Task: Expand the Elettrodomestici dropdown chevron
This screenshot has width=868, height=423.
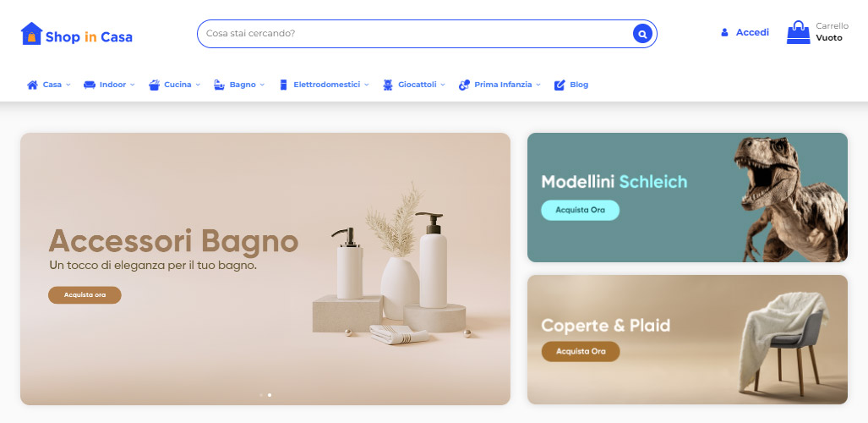Action: point(367,85)
